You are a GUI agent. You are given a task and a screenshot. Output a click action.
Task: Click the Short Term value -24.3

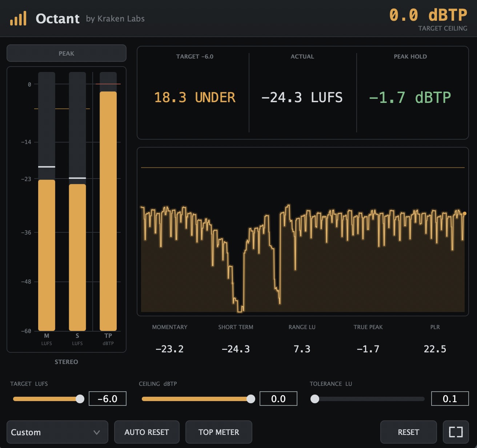tap(236, 349)
